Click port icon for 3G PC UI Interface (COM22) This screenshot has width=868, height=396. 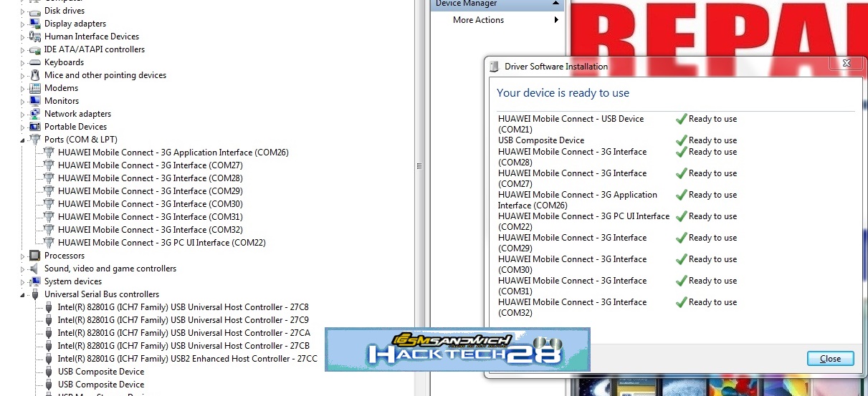pos(49,243)
